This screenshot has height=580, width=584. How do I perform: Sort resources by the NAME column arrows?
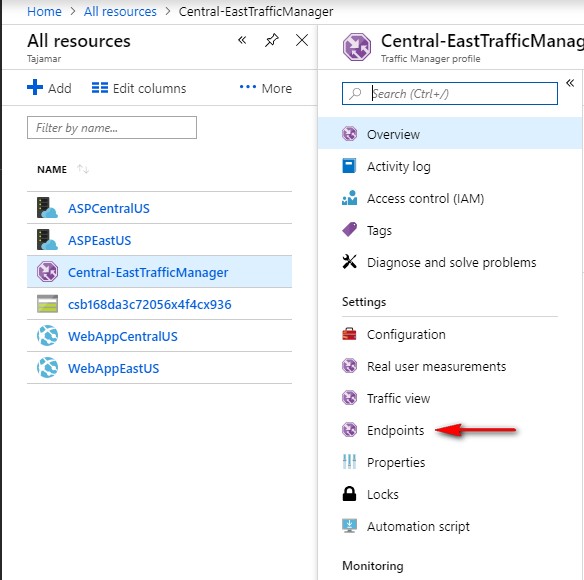83,169
